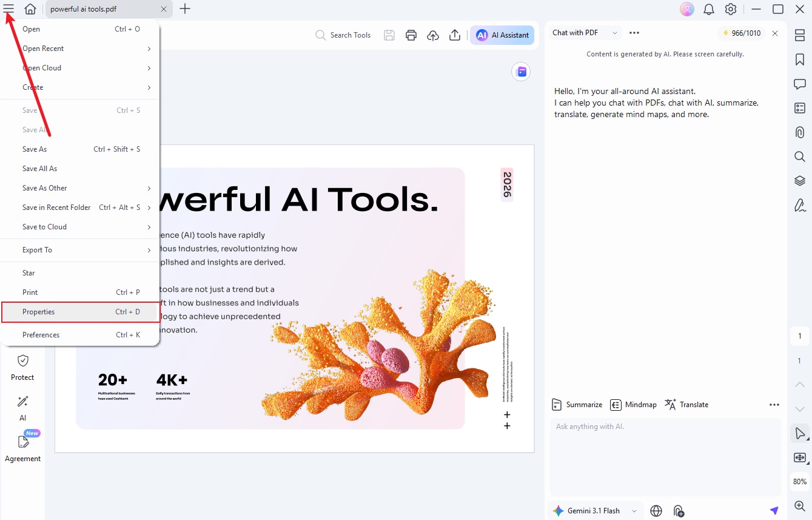Click the upload to cloud icon
Image resolution: width=812 pixels, height=520 pixels.
pos(433,35)
